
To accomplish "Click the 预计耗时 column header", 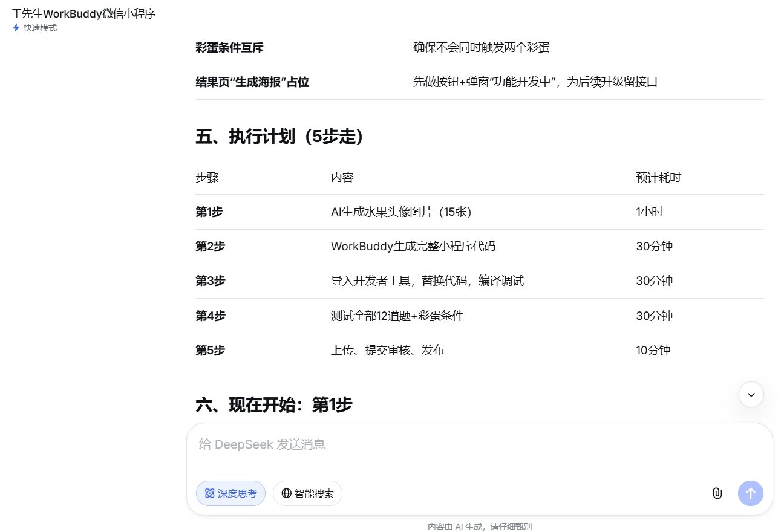I will 658,178.
